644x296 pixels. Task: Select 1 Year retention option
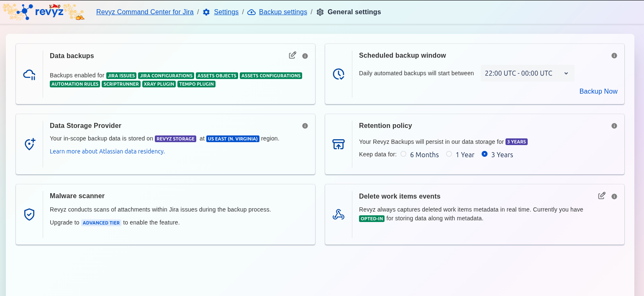[449, 154]
